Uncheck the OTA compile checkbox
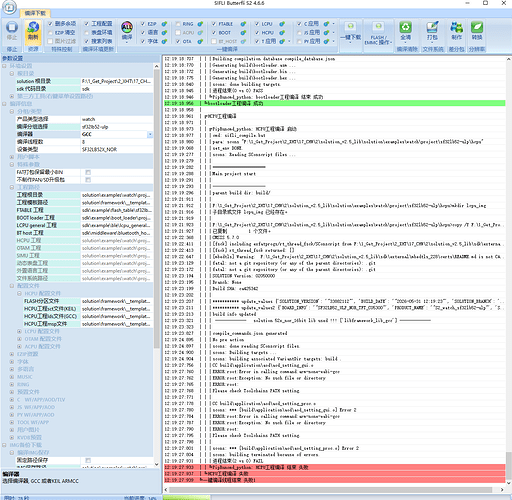512x500 pixels. [178, 41]
